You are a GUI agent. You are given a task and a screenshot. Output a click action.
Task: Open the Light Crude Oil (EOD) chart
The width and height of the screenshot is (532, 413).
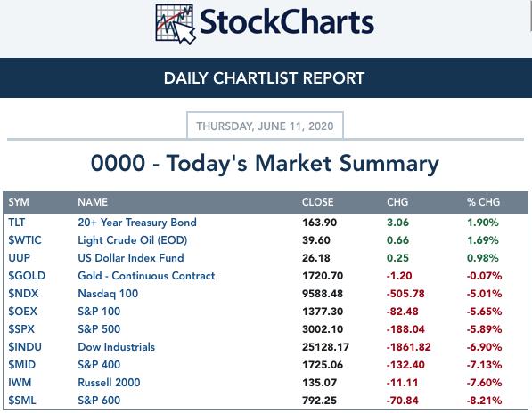[132, 240]
